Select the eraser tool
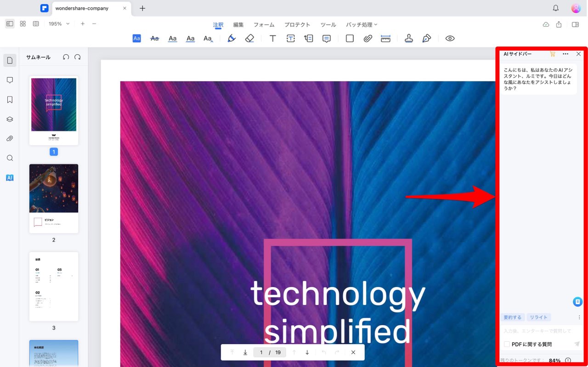The height and width of the screenshot is (367, 588). [249, 39]
